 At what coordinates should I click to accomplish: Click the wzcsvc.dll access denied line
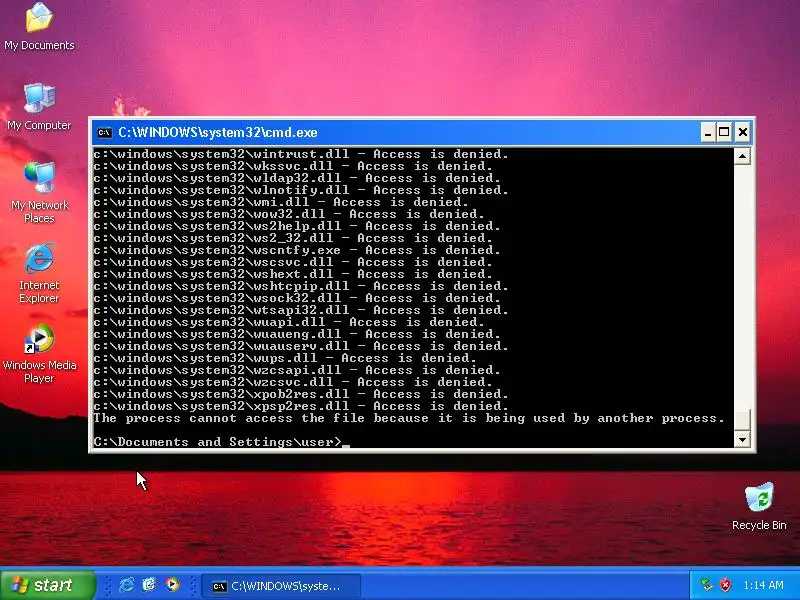(x=293, y=382)
